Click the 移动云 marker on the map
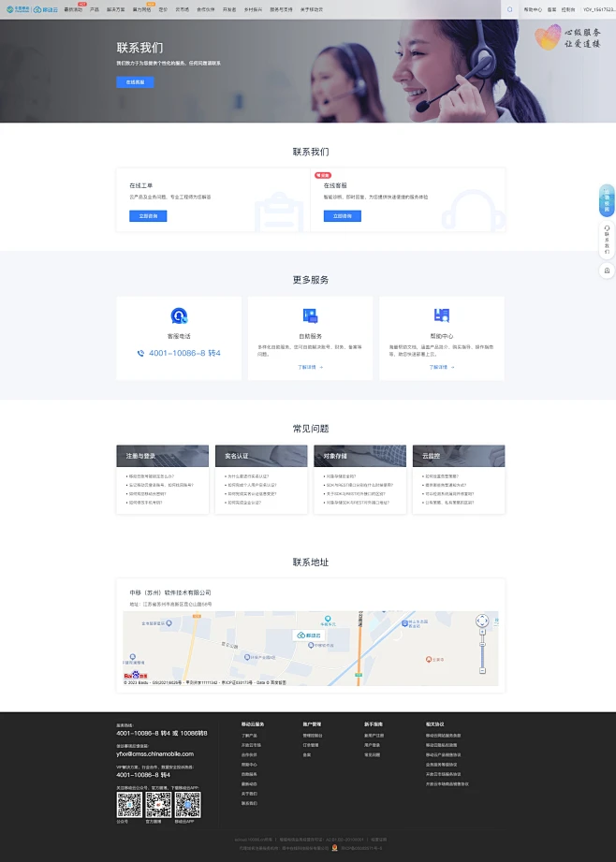The height and width of the screenshot is (862, 616). 307,635
